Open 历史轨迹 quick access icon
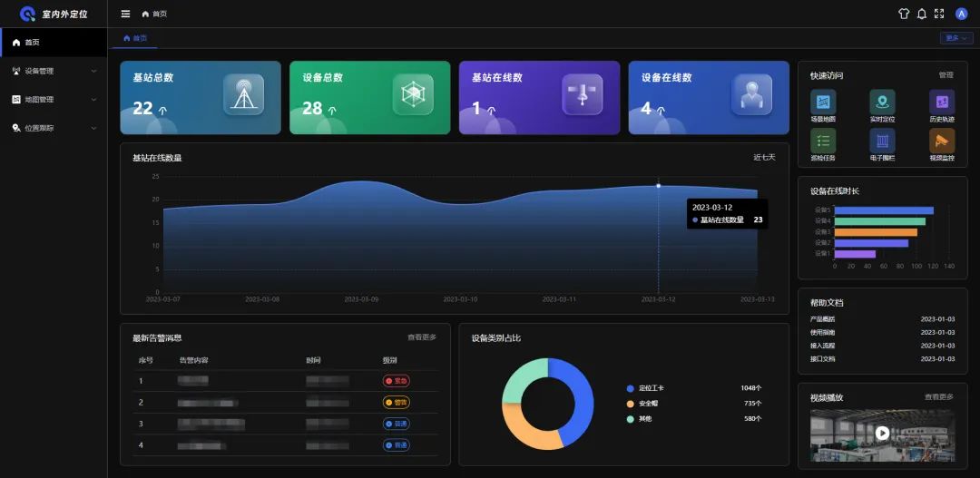This screenshot has width=980, height=478. click(x=942, y=102)
